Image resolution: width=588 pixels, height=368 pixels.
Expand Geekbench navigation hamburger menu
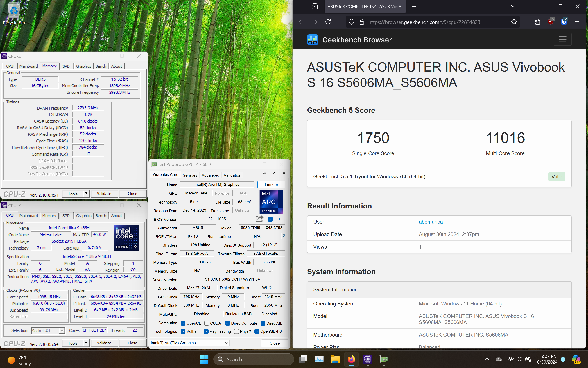click(x=562, y=39)
